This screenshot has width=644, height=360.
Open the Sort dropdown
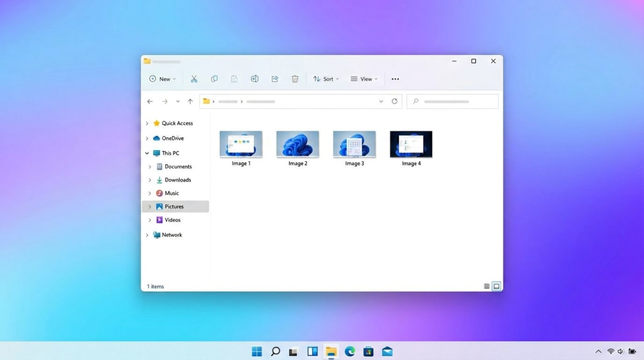(x=326, y=78)
